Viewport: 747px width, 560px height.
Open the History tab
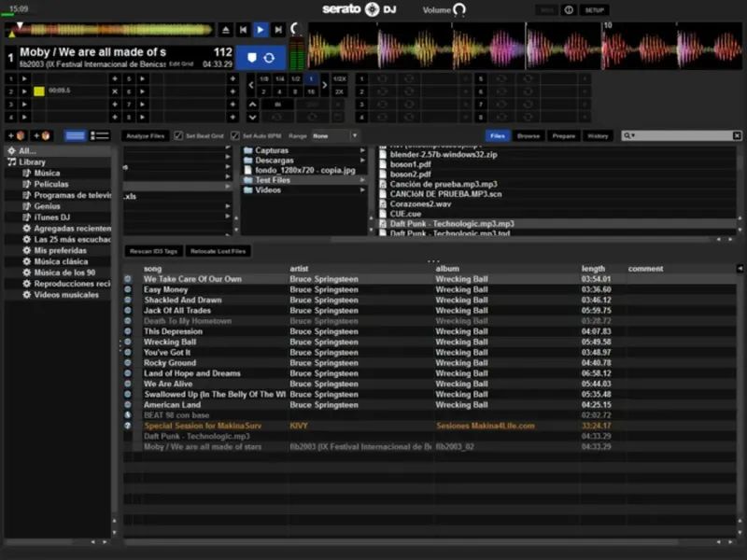point(598,136)
